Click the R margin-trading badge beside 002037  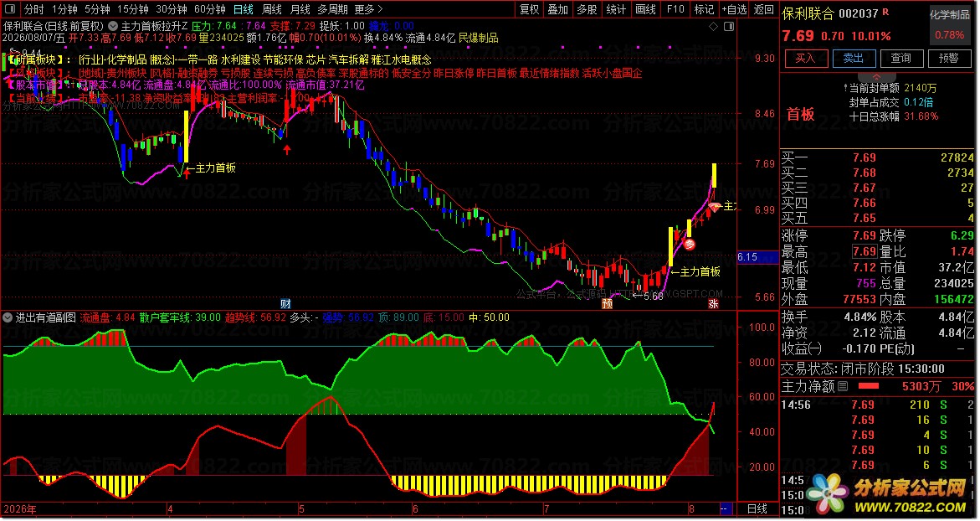[x=885, y=13]
